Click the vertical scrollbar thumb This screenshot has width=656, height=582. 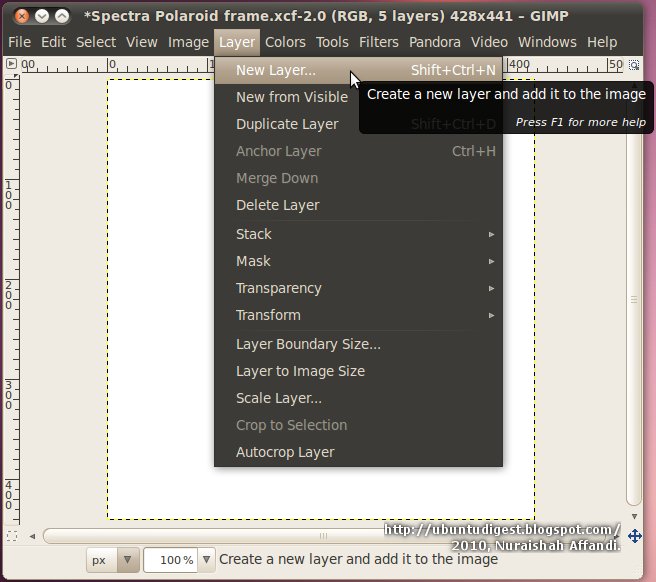634,299
